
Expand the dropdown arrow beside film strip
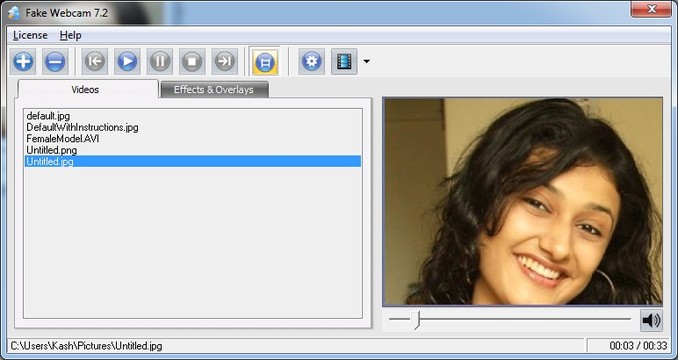click(366, 61)
